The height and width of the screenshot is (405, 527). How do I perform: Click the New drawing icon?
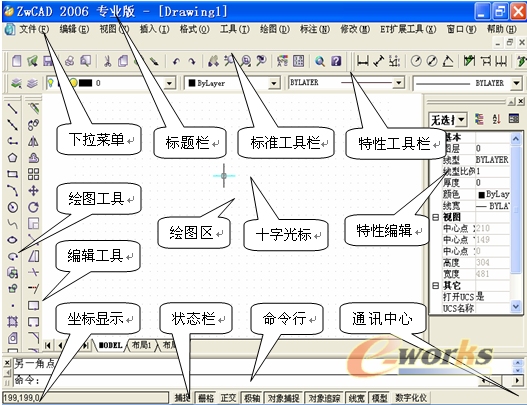(16, 61)
